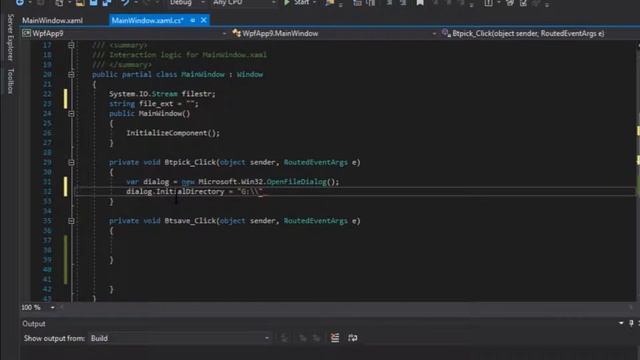Click line number 32 in the margin
The height and width of the screenshot is (360, 640).
click(47, 191)
